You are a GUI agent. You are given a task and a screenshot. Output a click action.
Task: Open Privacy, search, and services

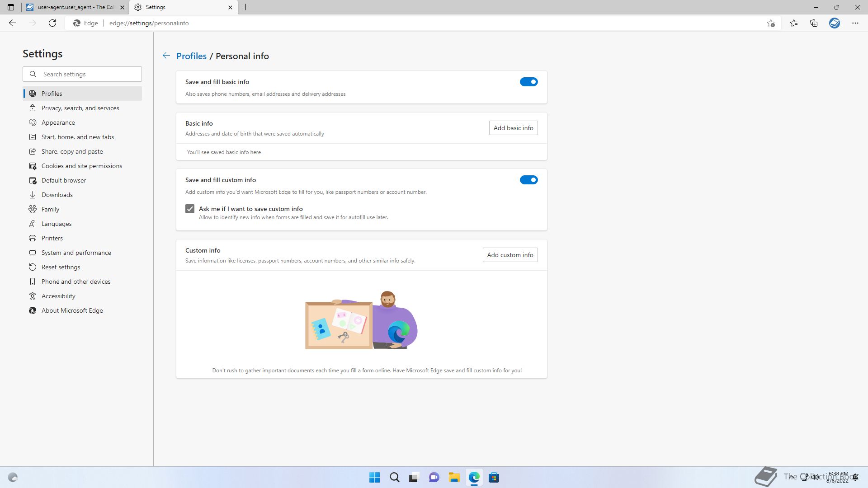(x=82, y=108)
